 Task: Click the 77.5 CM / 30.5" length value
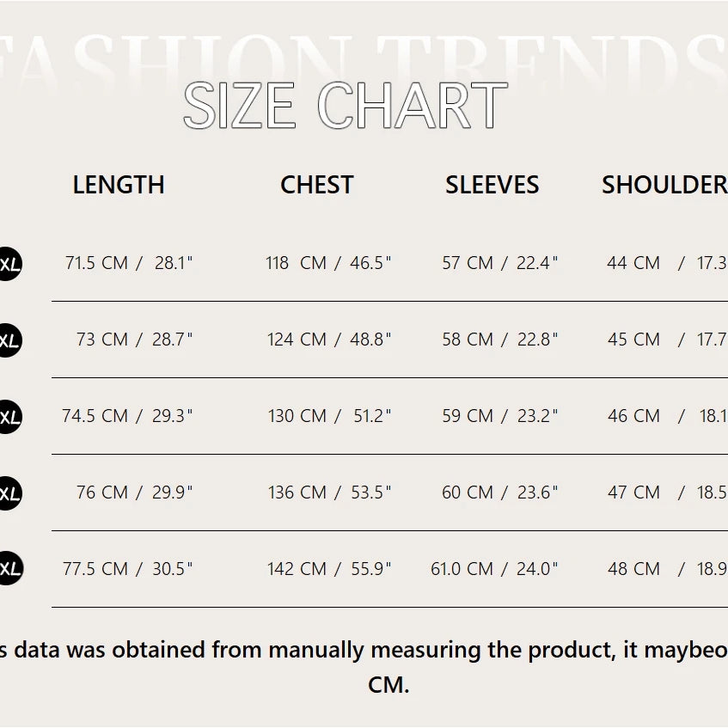(127, 569)
